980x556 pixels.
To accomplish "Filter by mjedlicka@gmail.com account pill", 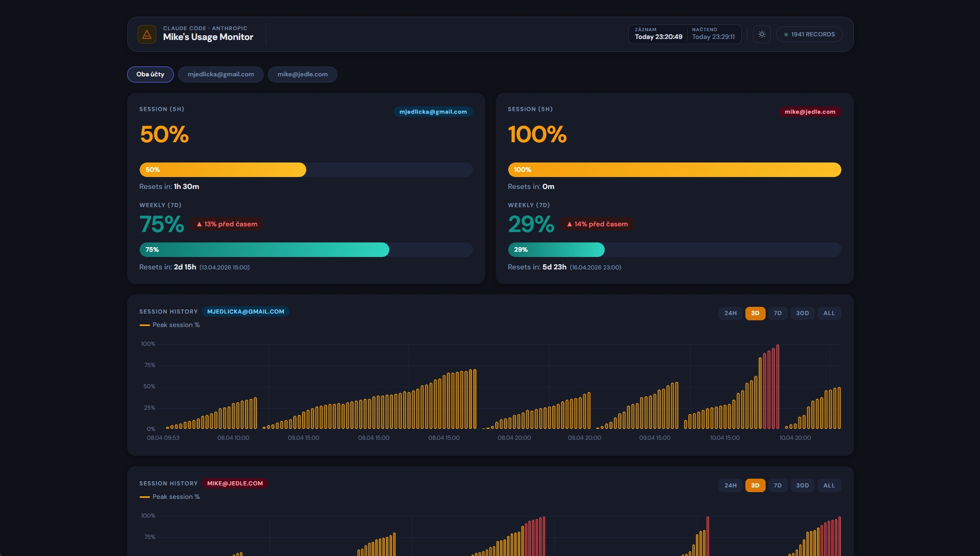I will click(x=221, y=74).
